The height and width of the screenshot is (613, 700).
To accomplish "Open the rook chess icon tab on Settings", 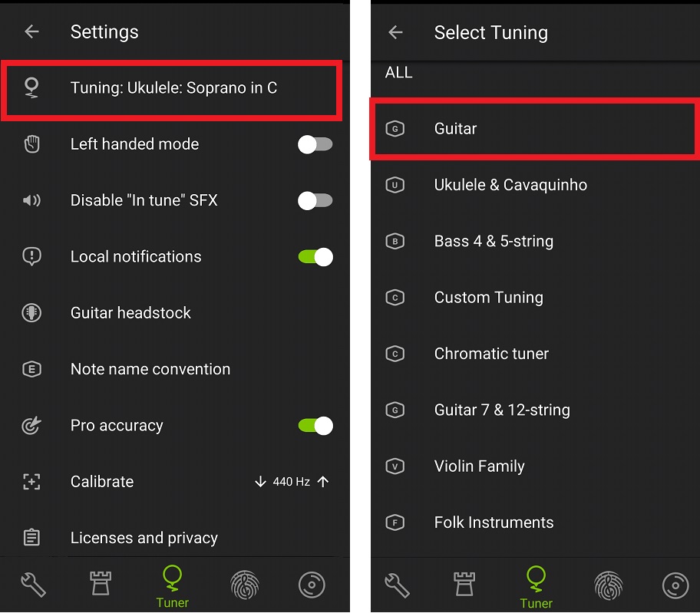I will coord(100,584).
